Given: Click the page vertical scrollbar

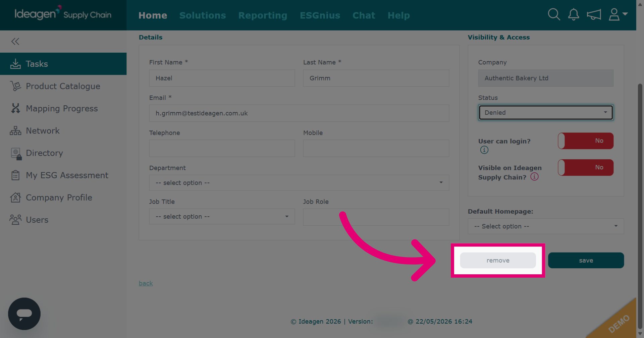Looking at the screenshot, I should [x=640, y=206].
